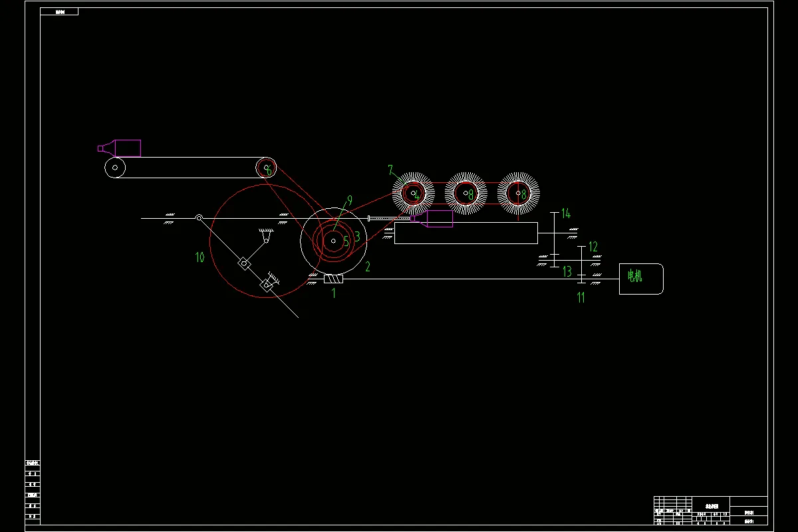Click the green number 13 label
Image resolution: width=798 pixels, height=532 pixels.
pos(567,271)
